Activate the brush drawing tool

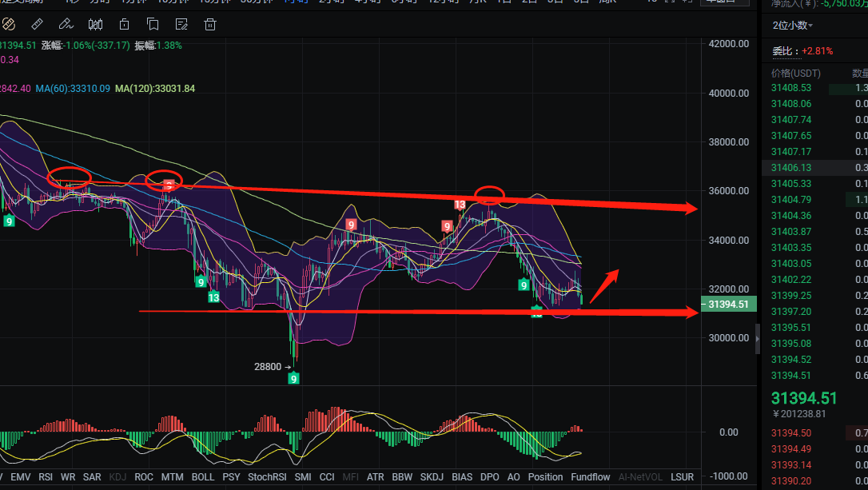68,24
